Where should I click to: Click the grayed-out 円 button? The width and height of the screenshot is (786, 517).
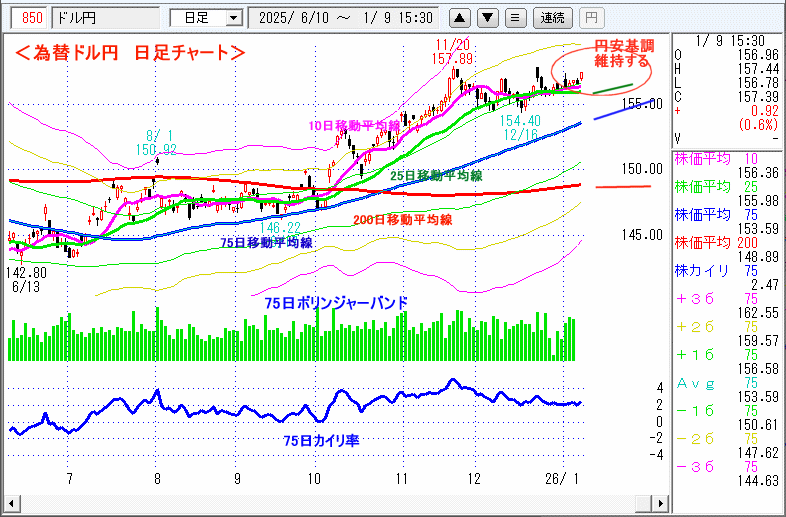point(591,18)
